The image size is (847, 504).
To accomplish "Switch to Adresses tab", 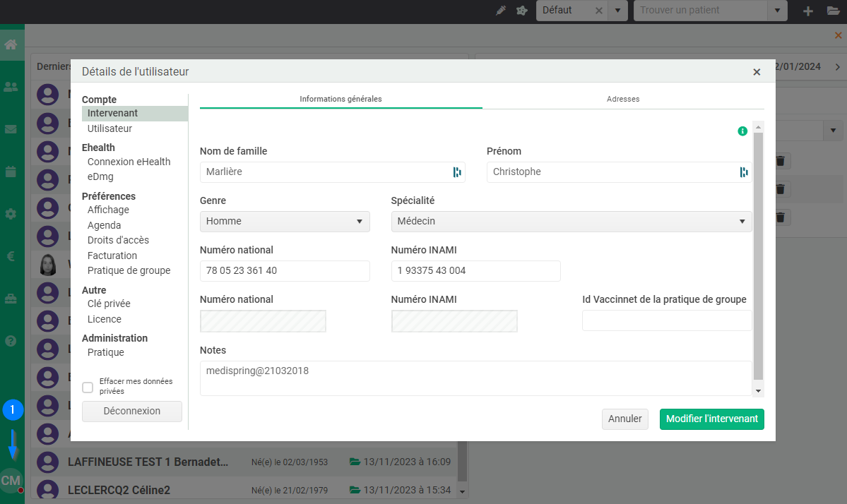I will point(623,100).
